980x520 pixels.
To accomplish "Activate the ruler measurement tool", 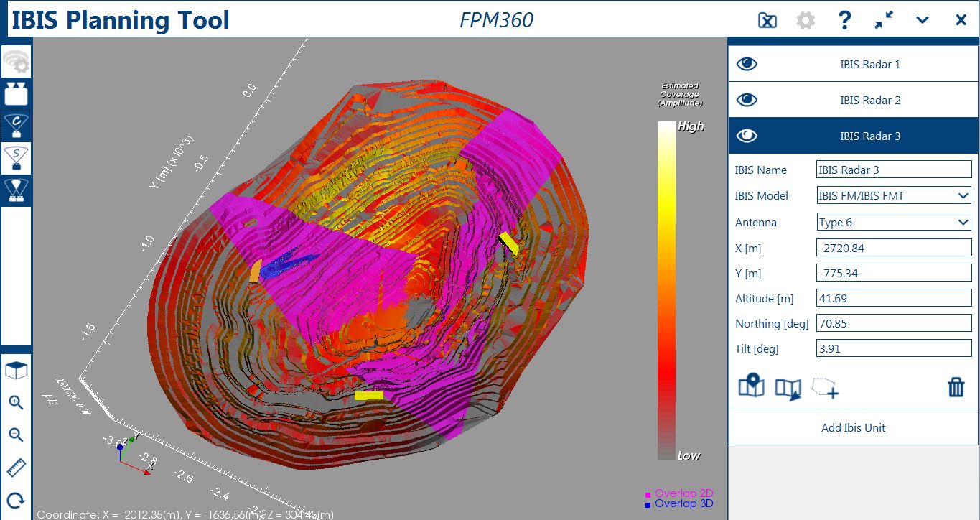I will point(16,468).
